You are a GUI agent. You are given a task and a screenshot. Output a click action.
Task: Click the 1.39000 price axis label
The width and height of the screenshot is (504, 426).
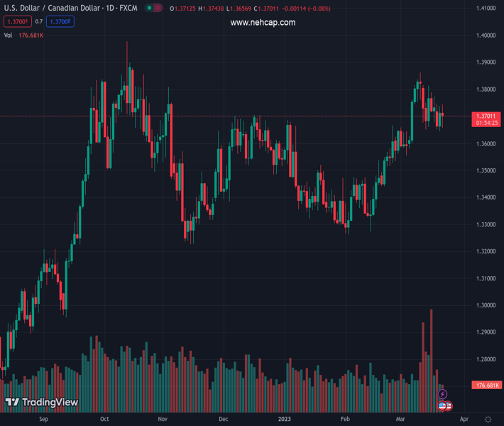486,62
